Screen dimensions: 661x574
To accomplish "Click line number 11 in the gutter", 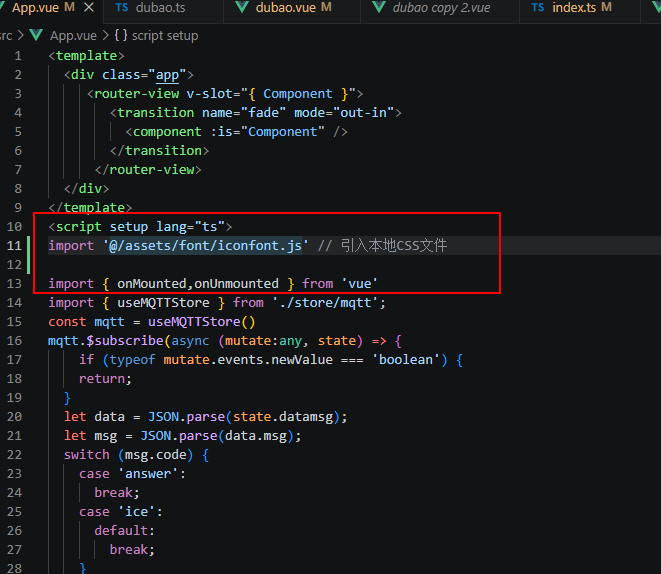I will pyautogui.click(x=14, y=246).
